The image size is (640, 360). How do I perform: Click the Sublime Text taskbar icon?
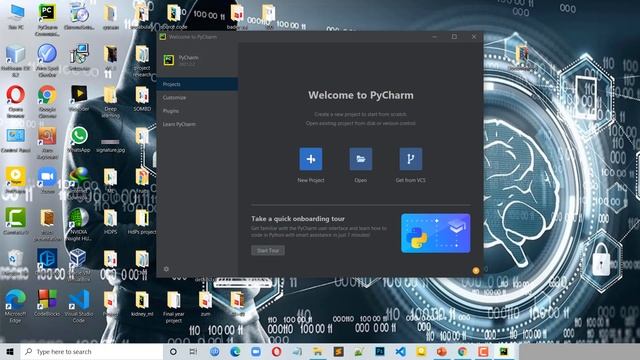coord(338,351)
